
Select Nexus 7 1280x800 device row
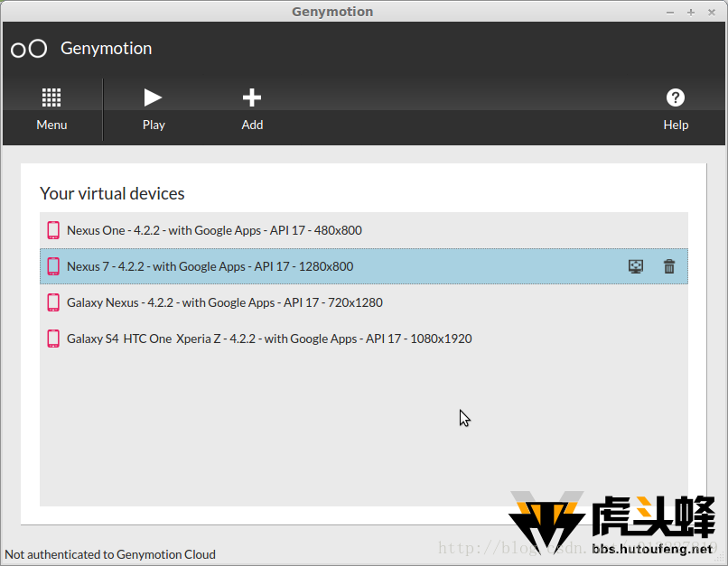(x=363, y=266)
